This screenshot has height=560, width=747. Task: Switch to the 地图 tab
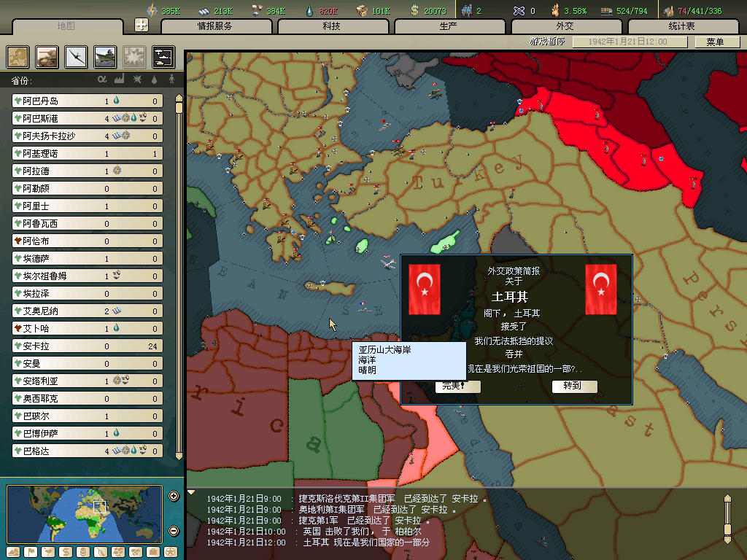67,26
